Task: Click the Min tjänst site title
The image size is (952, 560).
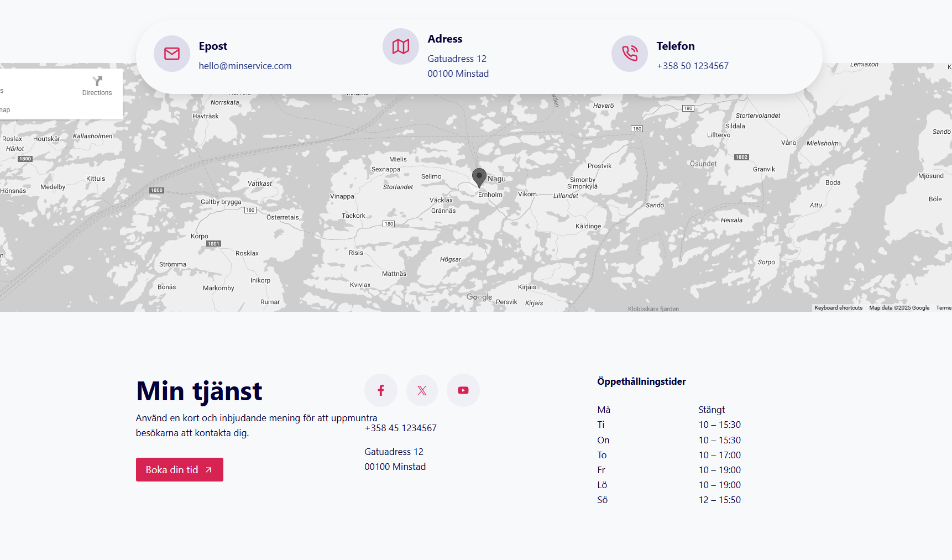Action: pyautogui.click(x=199, y=391)
